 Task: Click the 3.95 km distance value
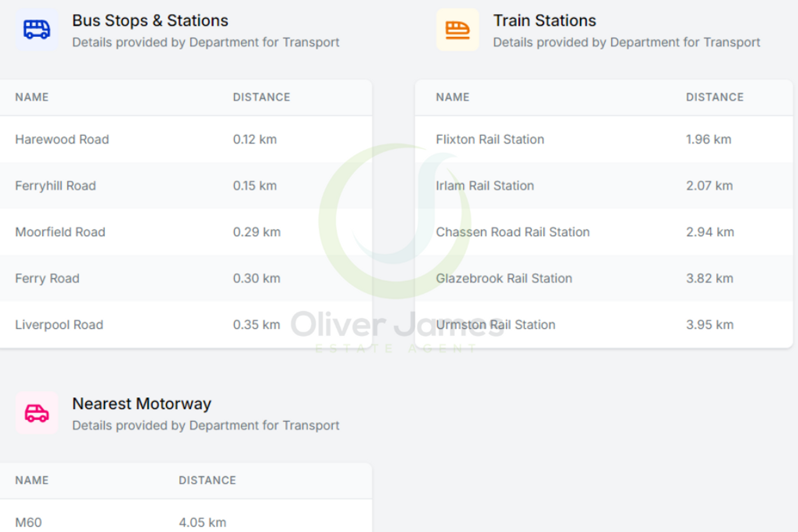pyautogui.click(x=710, y=325)
